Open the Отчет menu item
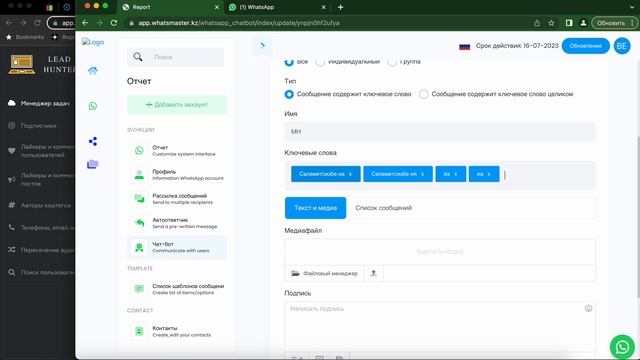The width and height of the screenshot is (640, 360). pyautogui.click(x=176, y=150)
